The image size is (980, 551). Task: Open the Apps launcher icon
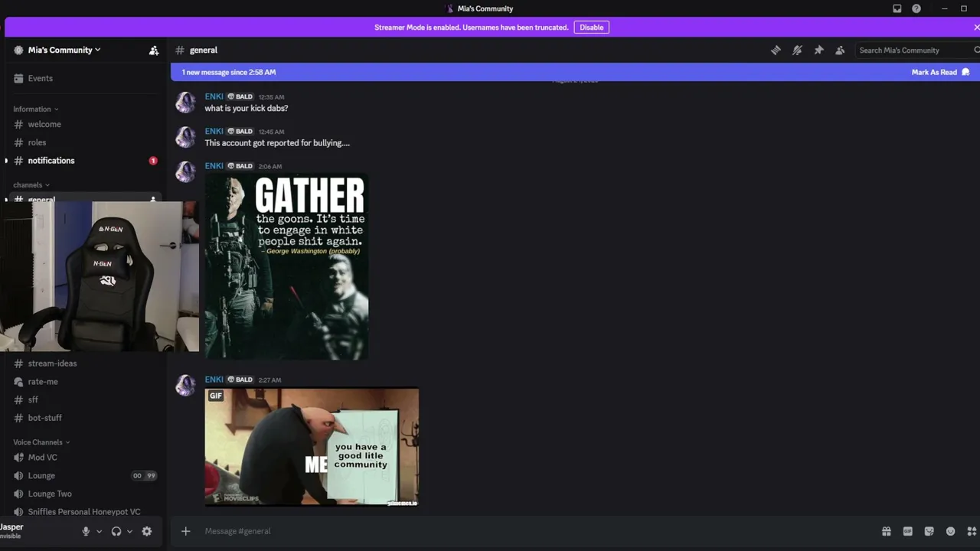pyautogui.click(x=972, y=531)
